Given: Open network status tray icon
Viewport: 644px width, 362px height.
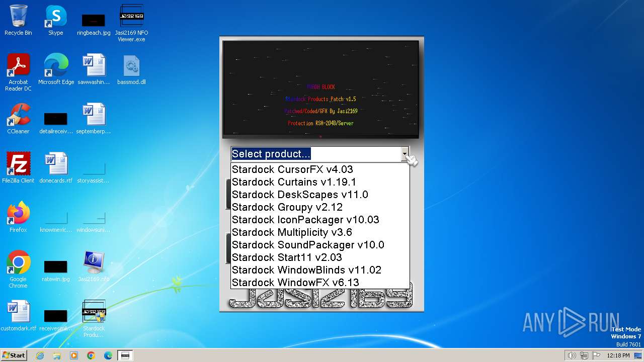Looking at the screenshot, I should tap(584, 355).
